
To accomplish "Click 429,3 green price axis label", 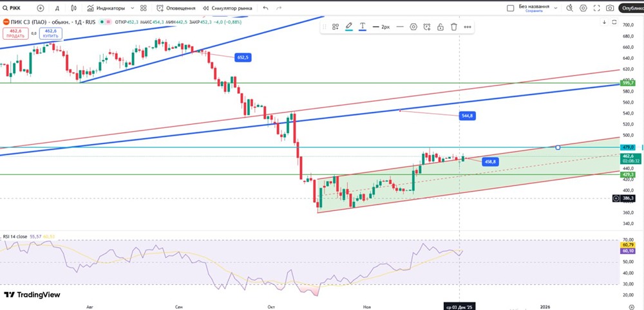I will [627, 174].
